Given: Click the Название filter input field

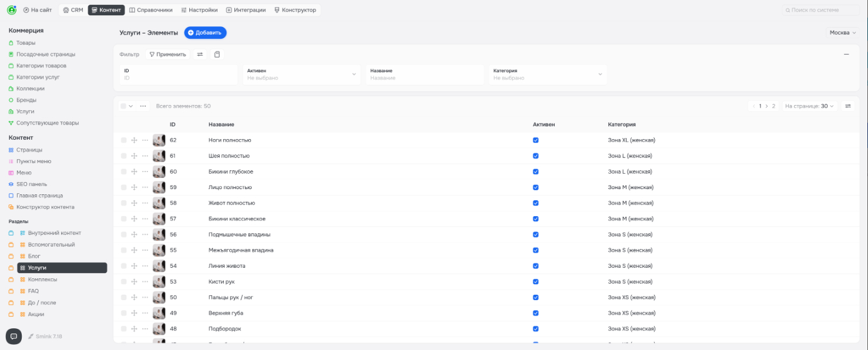Looking at the screenshot, I should point(423,78).
